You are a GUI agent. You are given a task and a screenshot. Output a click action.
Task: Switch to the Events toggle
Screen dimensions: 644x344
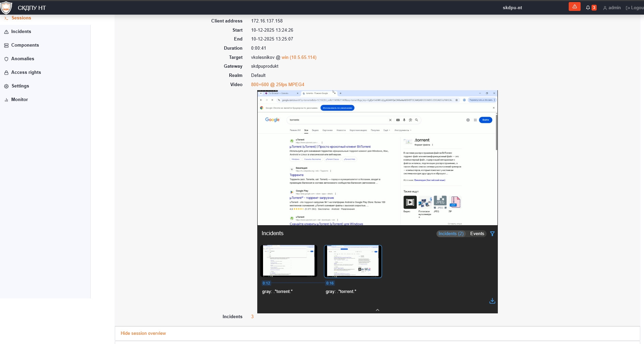477,234
